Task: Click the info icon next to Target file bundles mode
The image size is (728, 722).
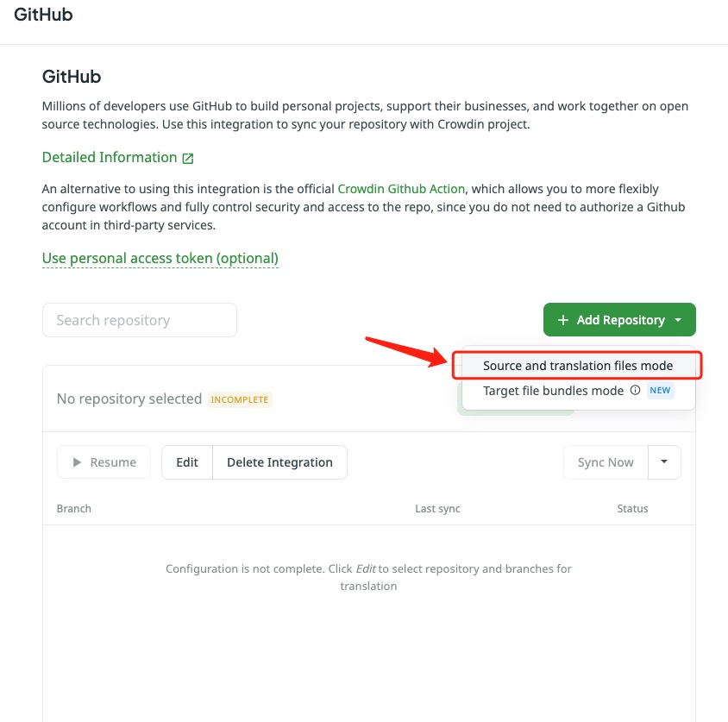Action: [635, 390]
